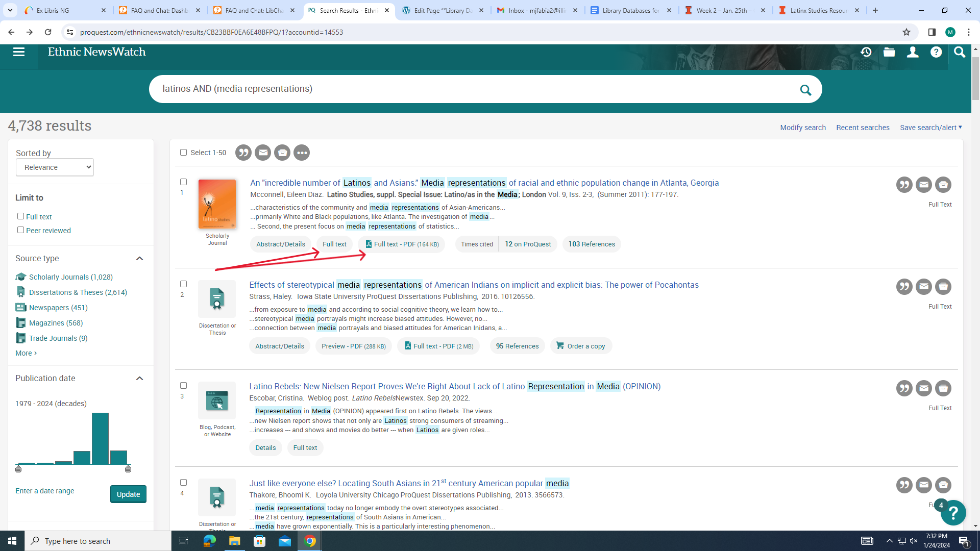Click the left publication date slider handle
The image size is (980, 551).
click(x=18, y=469)
